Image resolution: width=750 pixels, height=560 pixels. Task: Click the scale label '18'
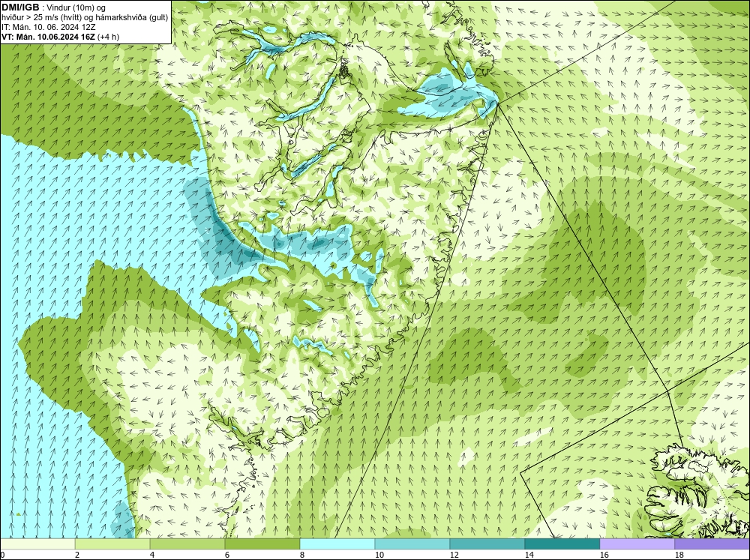pos(679,556)
